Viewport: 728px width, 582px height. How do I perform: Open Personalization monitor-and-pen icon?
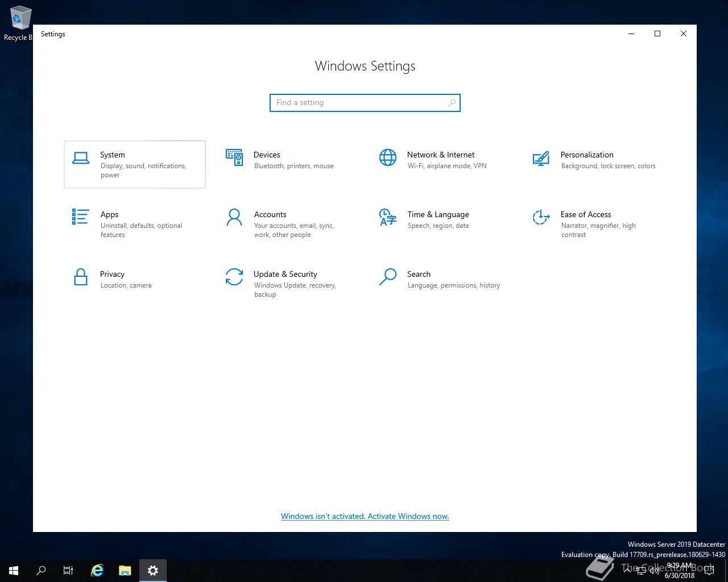tap(541, 158)
